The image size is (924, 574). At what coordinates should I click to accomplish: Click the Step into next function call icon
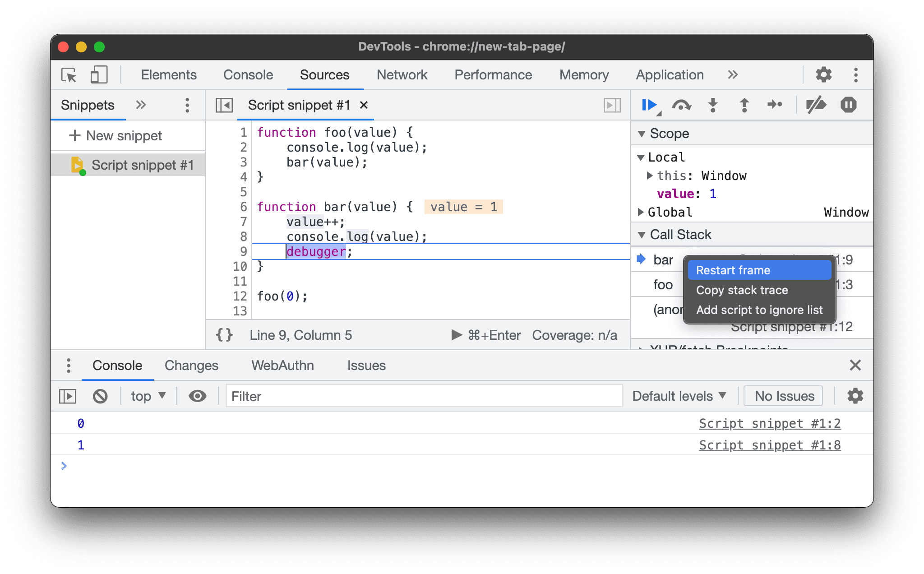tap(713, 105)
